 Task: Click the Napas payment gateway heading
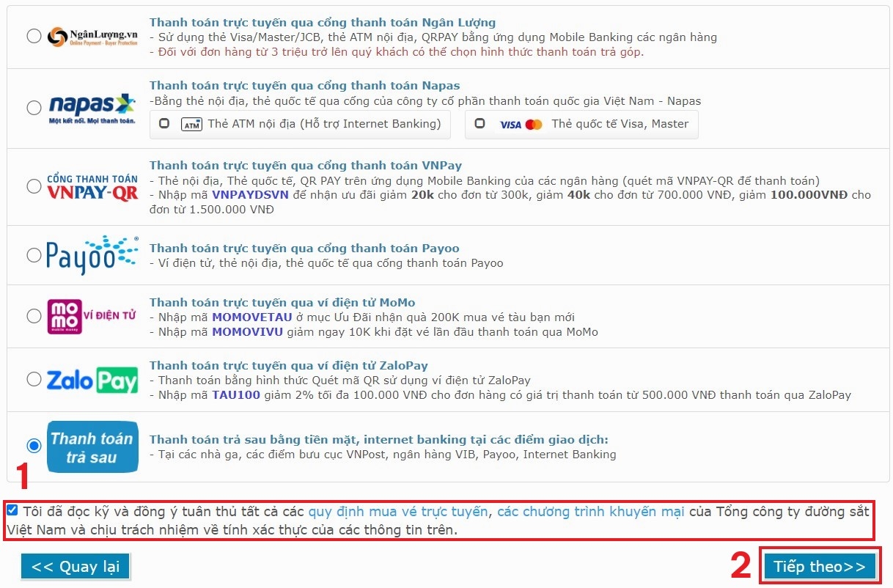[305, 86]
